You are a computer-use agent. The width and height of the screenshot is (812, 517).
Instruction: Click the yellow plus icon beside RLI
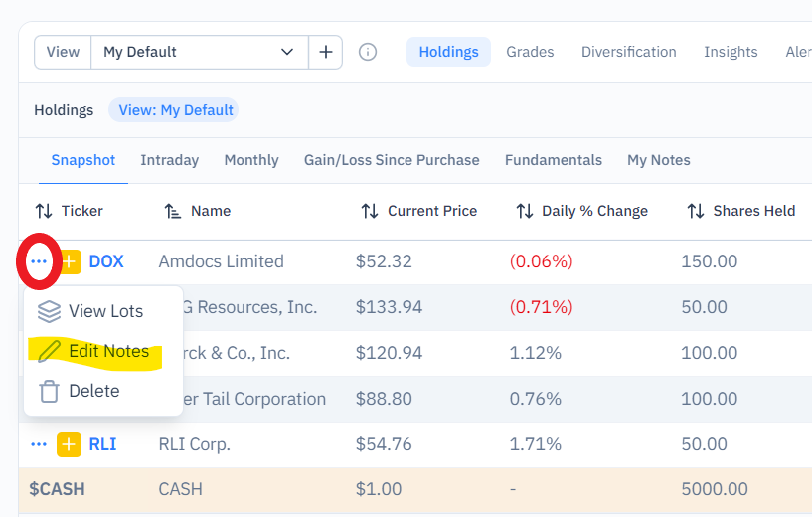(x=69, y=444)
